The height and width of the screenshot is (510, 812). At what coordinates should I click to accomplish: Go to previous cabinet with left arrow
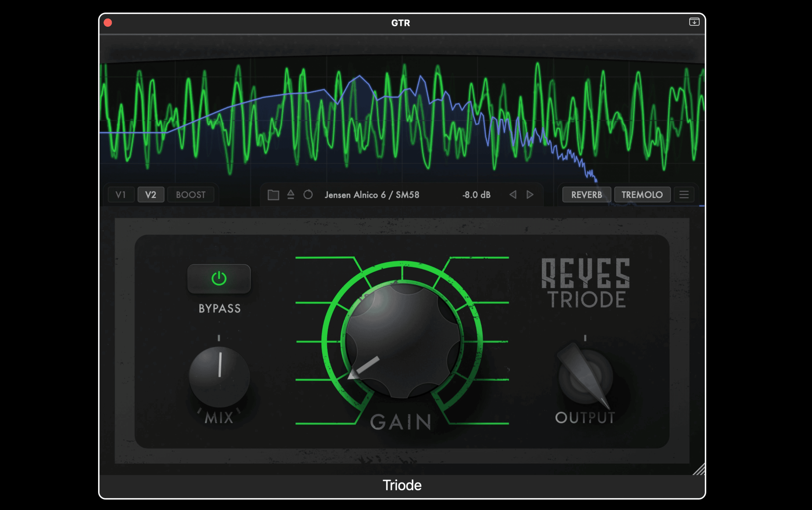click(x=513, y=194)
